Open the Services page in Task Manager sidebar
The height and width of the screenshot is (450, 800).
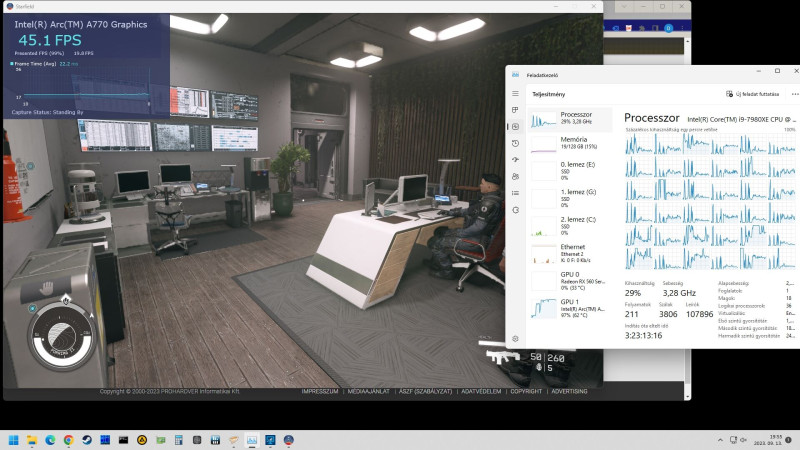pyautogui.click(x=515, y=210)
